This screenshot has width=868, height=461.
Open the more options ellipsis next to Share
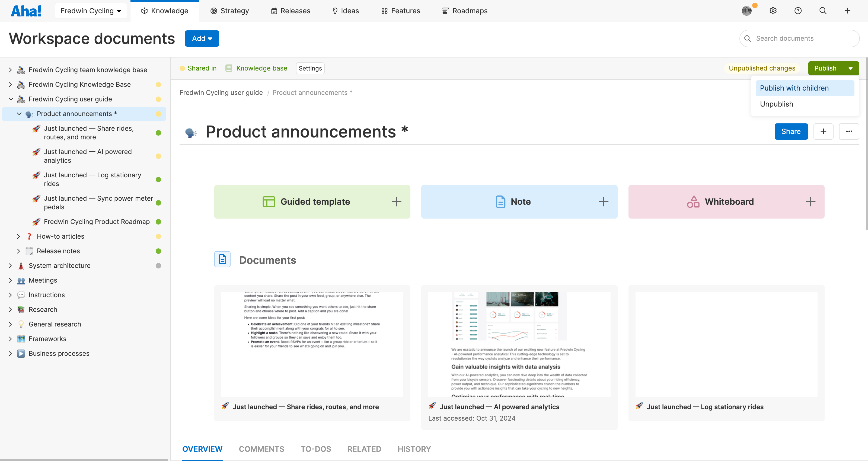(x=849, y=132)
